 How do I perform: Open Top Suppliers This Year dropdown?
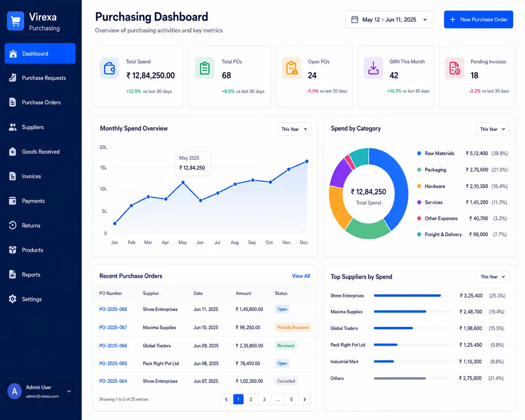point(492,277)
